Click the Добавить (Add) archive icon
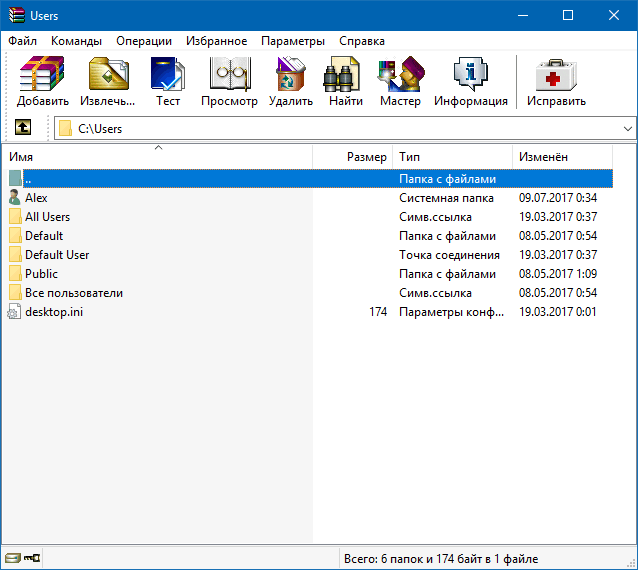 click(42, 82)
